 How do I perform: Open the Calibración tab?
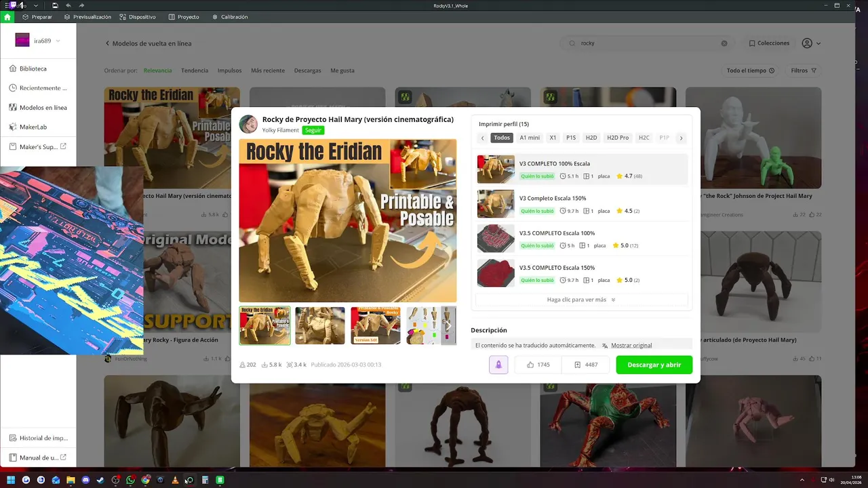(230, 17)
